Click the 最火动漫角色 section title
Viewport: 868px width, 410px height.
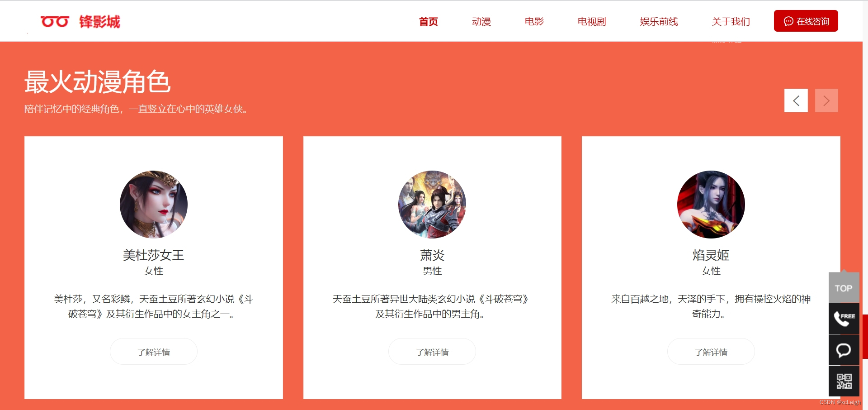[x=97, y=82]
